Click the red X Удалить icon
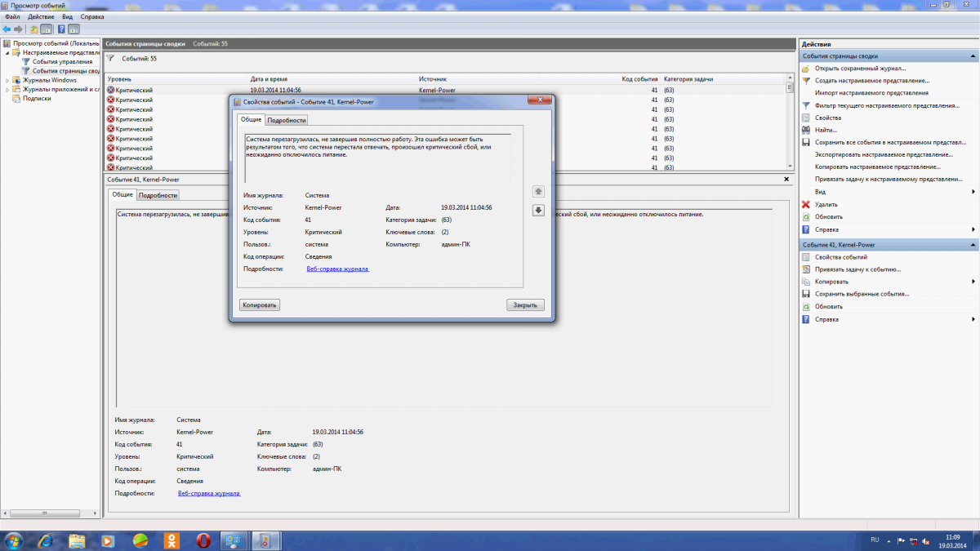 [806, 205]
